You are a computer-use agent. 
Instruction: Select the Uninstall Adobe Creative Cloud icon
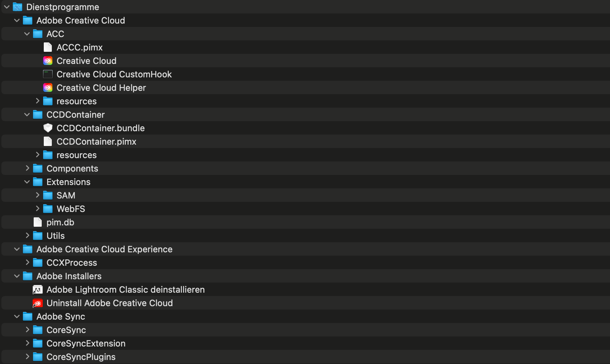coord(37,303)
